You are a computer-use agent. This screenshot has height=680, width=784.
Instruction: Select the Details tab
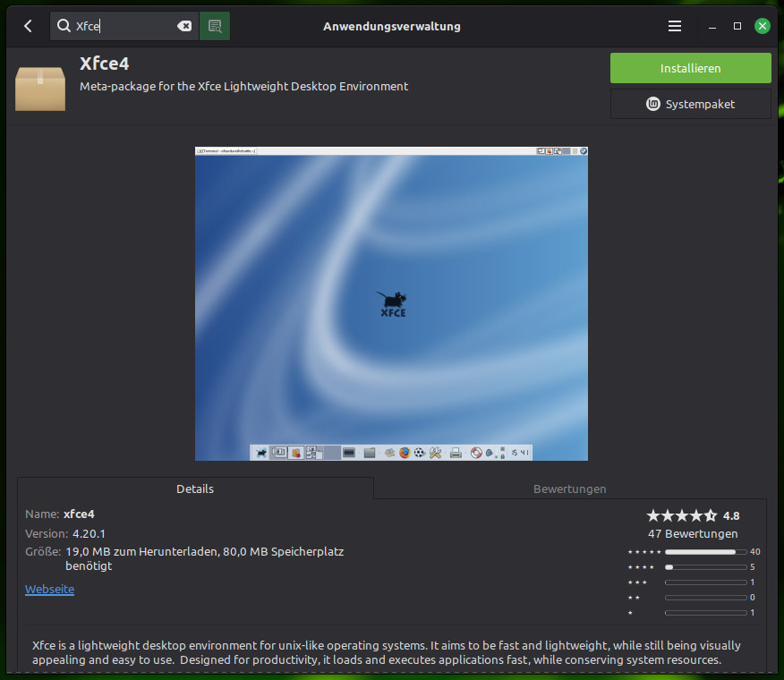[x=194, y=489]
